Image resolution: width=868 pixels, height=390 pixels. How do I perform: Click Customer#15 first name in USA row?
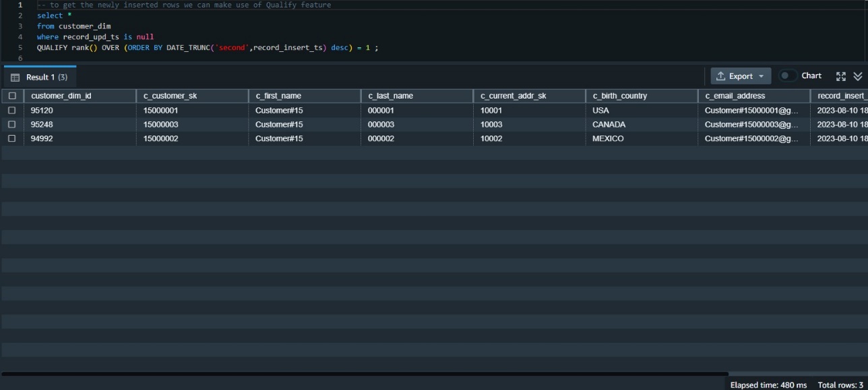305,110
